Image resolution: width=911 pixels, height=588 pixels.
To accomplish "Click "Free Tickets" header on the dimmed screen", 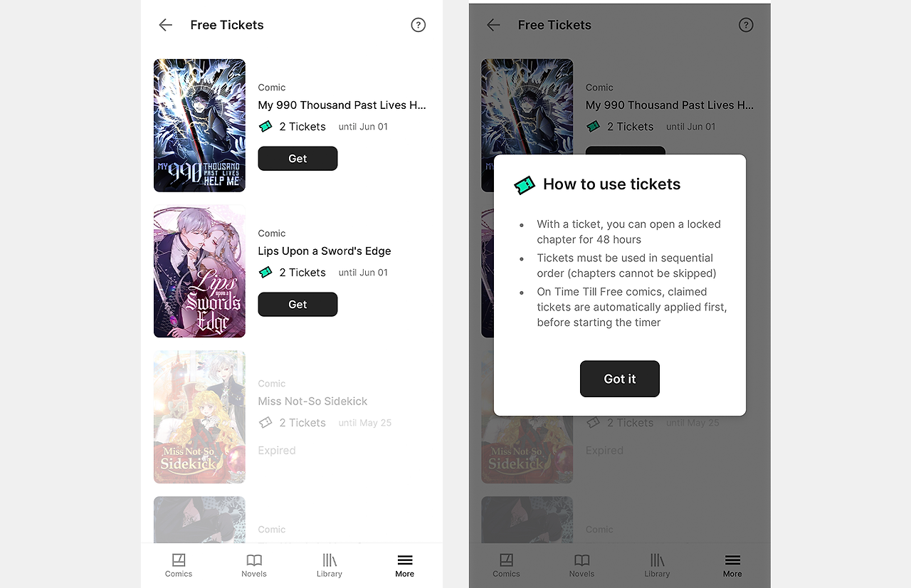I will [554, 25].
